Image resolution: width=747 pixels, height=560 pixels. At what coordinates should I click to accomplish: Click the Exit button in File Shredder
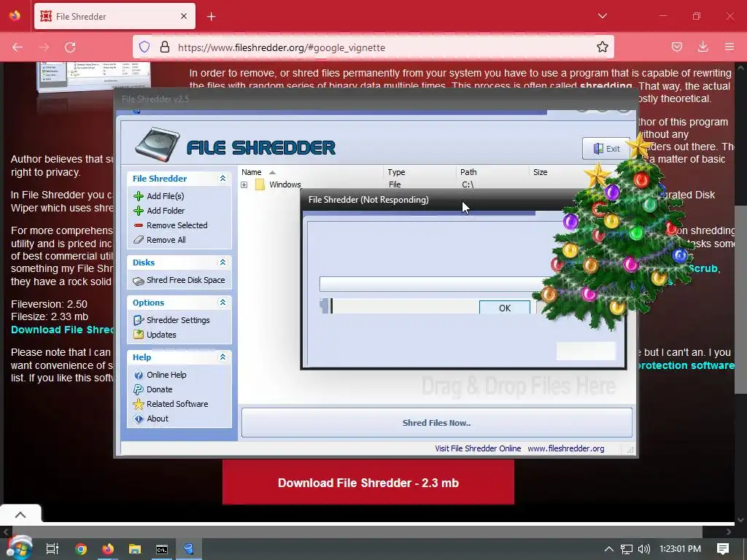pyautogui.click(x=606, y=149)
